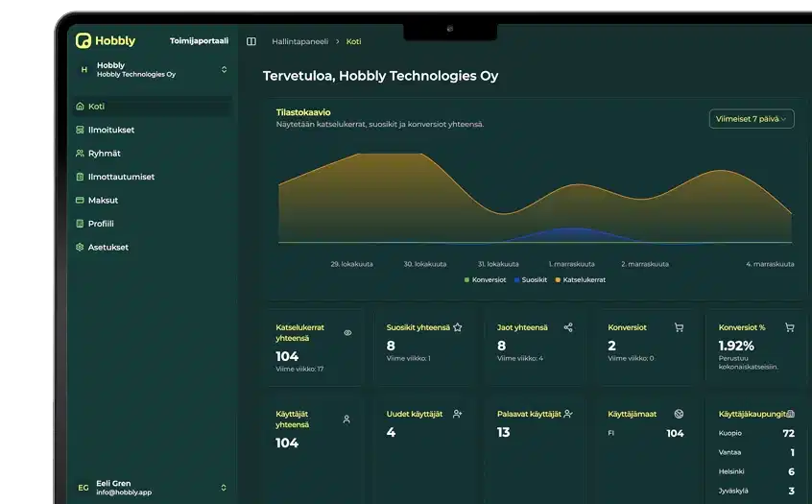Click the Vantaa city row

point(756,452)
